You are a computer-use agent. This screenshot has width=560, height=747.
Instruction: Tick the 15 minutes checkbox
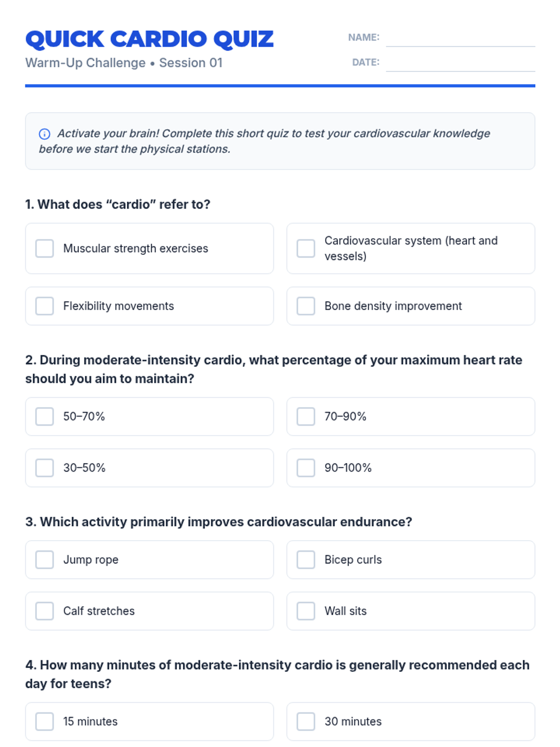click(x=45, y=721)
